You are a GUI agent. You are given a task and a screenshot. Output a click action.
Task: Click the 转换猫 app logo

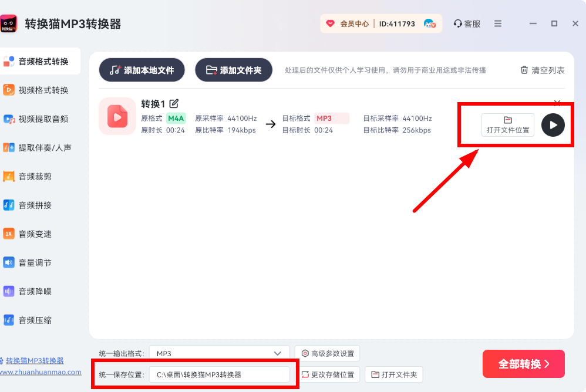[x=9, y=24]
